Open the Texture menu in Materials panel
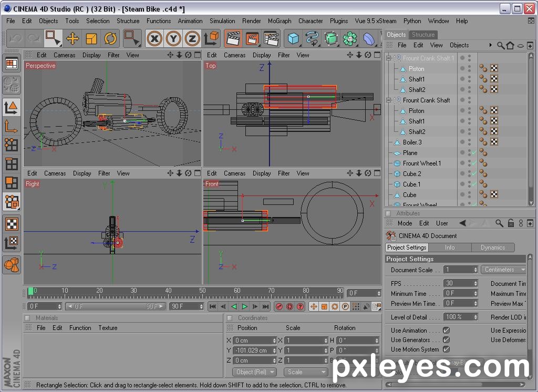 [108, 328]
